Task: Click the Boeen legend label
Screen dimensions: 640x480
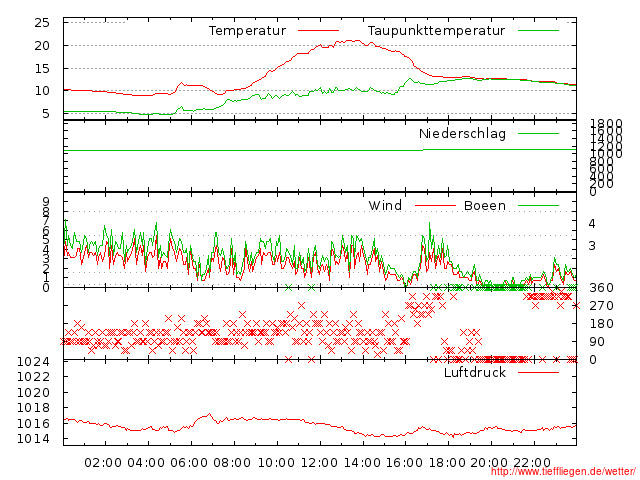Action: pos(485,205)
